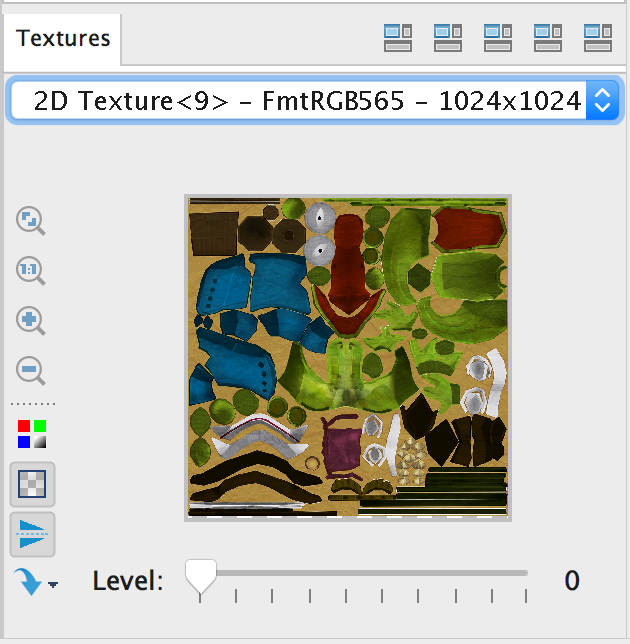
Task: Expand the small arrow beside the blue curved arrow
Action: (52, 584)
